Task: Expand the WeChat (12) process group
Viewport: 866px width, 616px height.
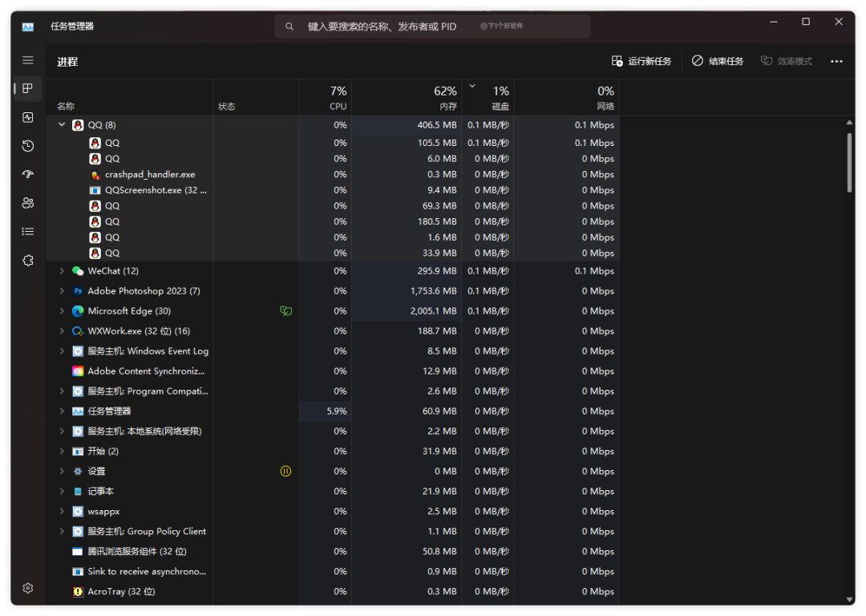Action: [62, 271]
